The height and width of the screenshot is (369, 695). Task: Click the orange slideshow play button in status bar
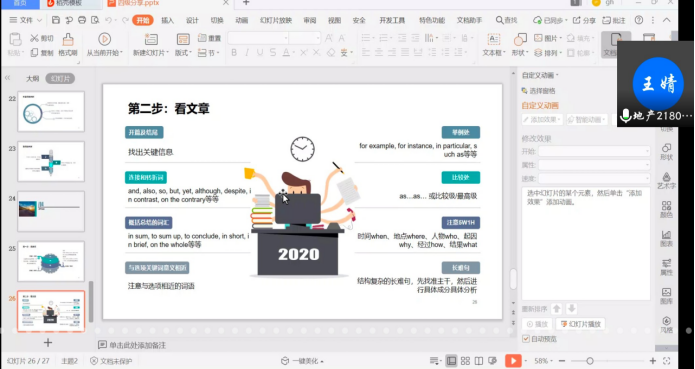513,361
